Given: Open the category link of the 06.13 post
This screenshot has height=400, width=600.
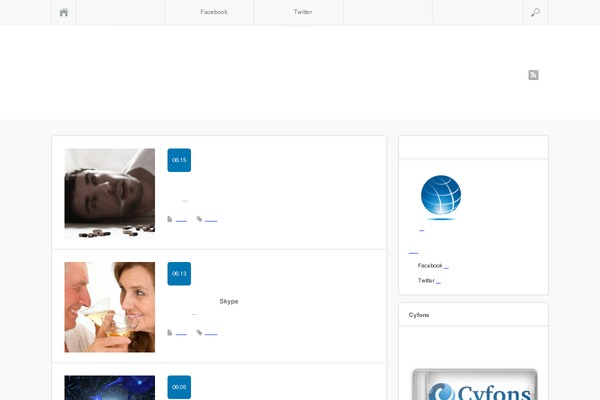Looking at the screenshot, I should click(x=181, y=333).
